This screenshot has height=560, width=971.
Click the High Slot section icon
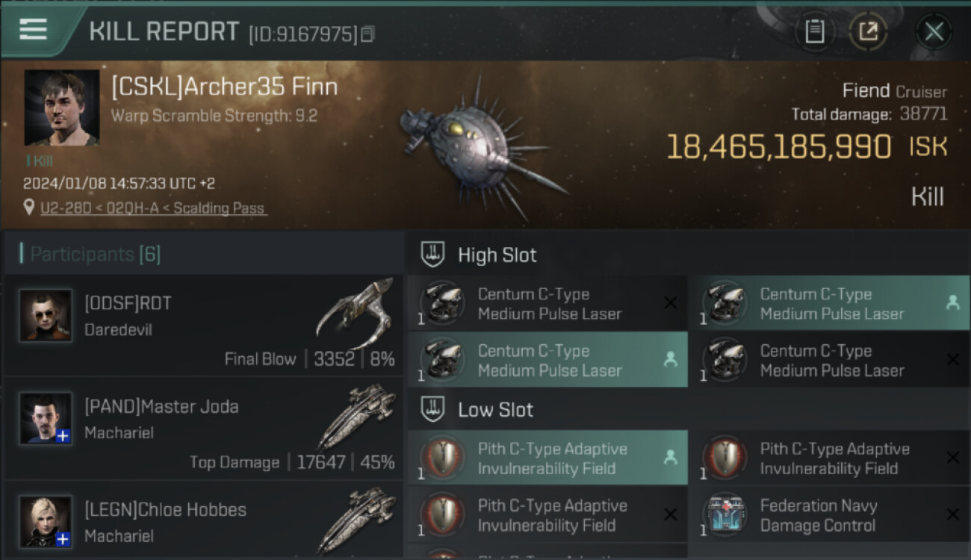[433, 255]
